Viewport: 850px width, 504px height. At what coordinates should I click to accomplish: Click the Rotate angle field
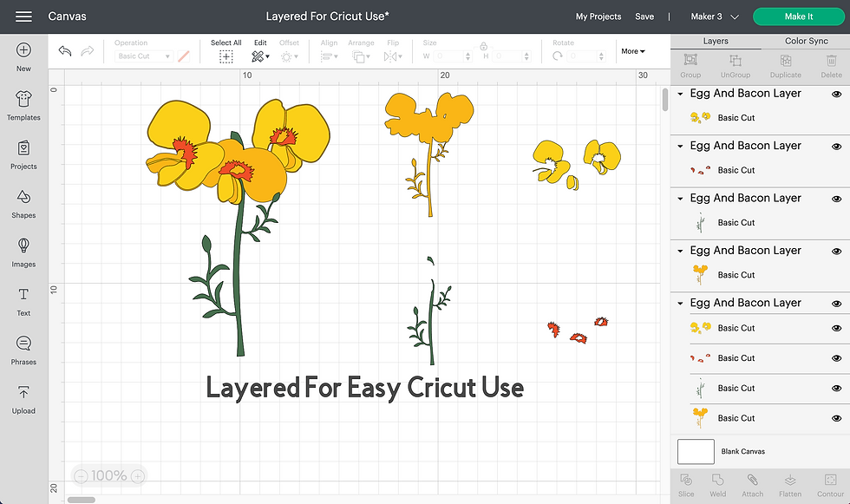586,56
